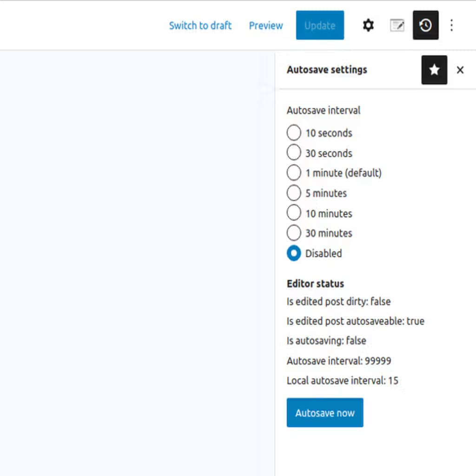Open the post Preview
The image size is (476, 476).
(x=265, y=26)
